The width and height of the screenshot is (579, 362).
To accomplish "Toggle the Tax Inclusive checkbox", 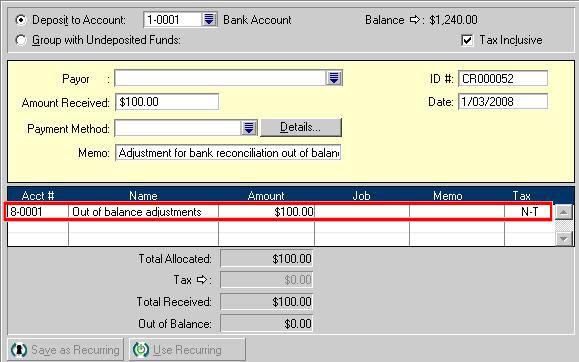I will coord(467,40).
